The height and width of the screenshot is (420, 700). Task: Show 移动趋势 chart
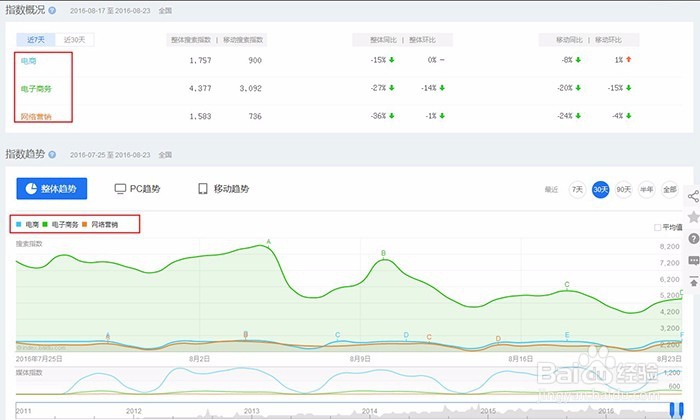tap(224, 189)
